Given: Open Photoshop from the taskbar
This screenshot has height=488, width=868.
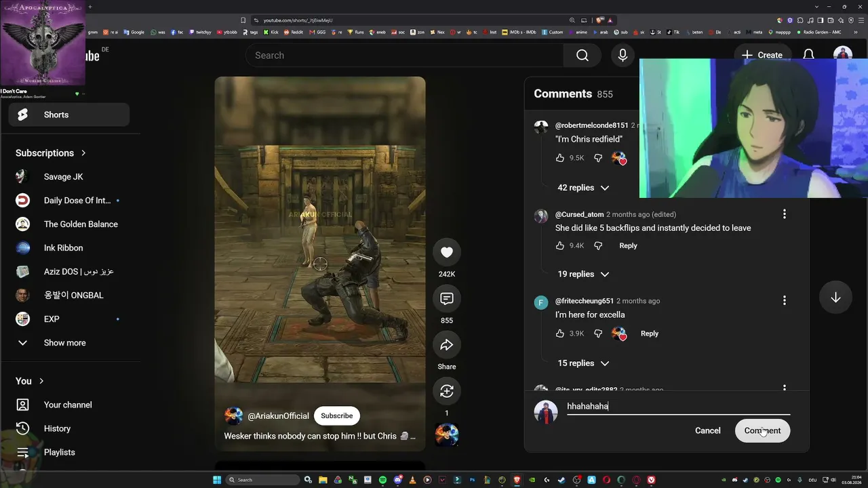Looking at the screenshot, I should point(472,480).
